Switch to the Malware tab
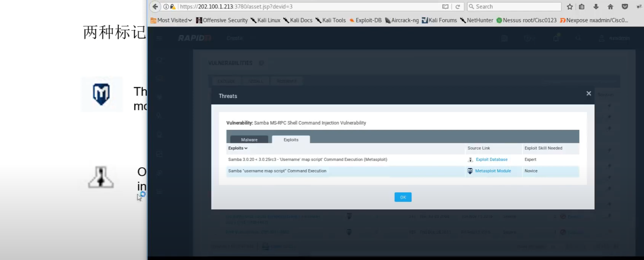 249,139
